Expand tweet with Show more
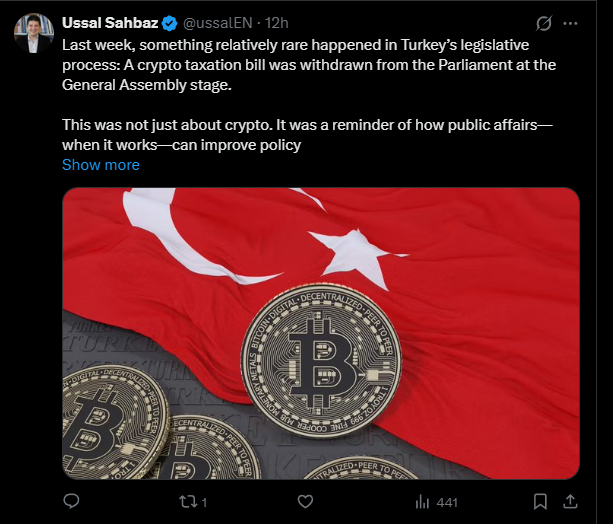613x524 pixels. click(101, 165)
